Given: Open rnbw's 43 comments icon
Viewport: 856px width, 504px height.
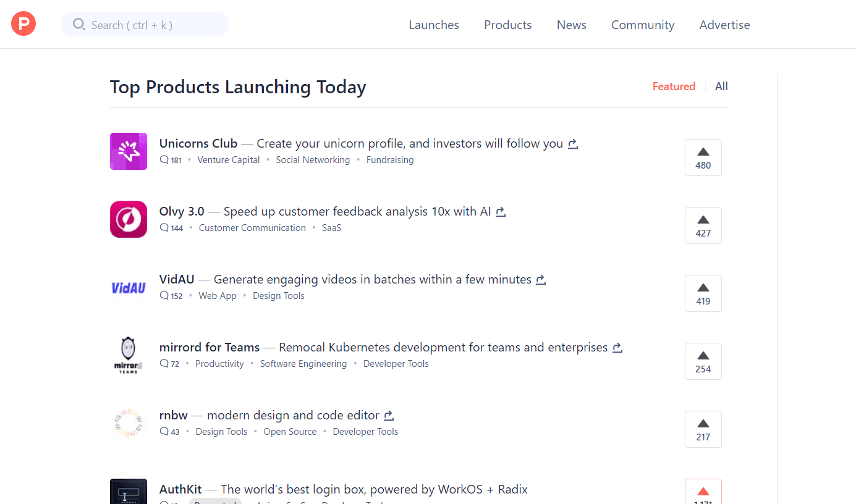Looking at the screenshot, I should tap(164, 432).
